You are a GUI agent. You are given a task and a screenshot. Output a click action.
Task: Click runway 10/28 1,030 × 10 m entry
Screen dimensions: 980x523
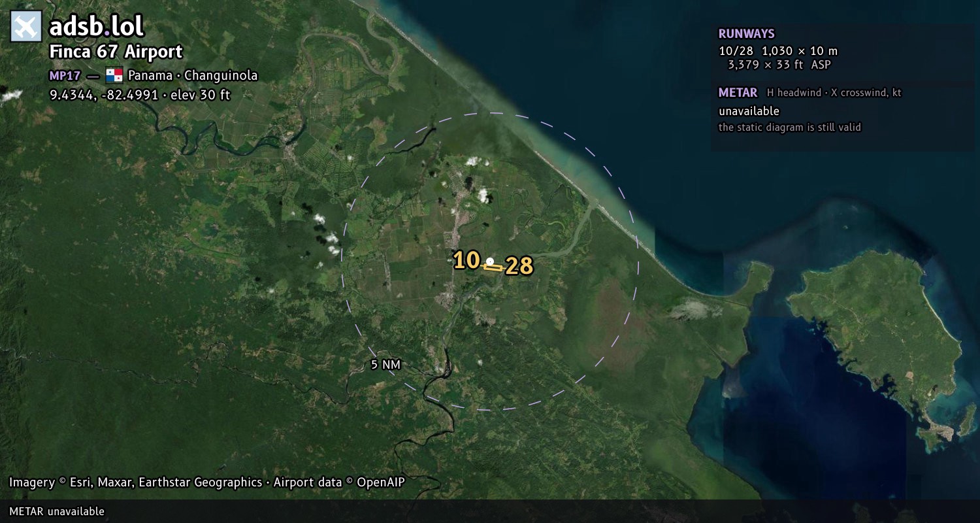(777, 51)
